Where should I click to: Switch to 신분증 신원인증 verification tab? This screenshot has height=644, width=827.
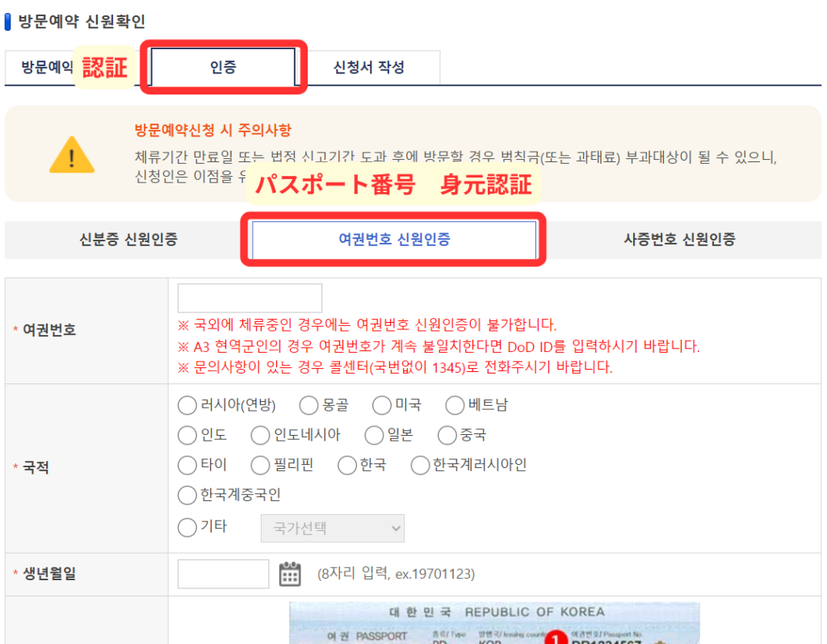pyautogui.click(x=128, y=240)
